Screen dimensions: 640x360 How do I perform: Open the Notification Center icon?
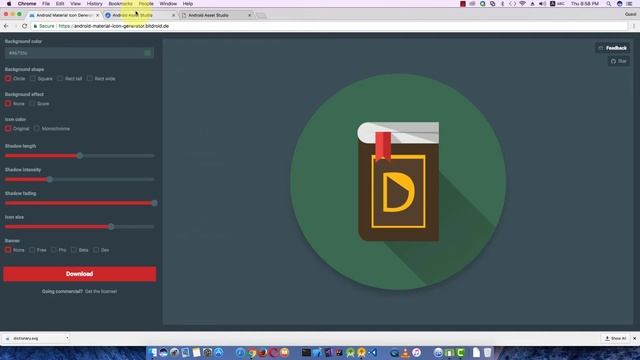629,4
